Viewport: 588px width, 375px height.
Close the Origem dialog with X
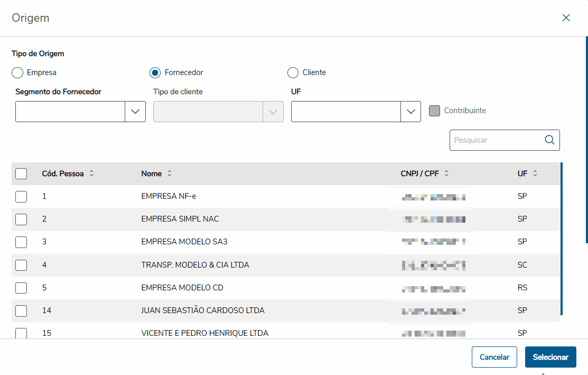(x=566, y=17)
